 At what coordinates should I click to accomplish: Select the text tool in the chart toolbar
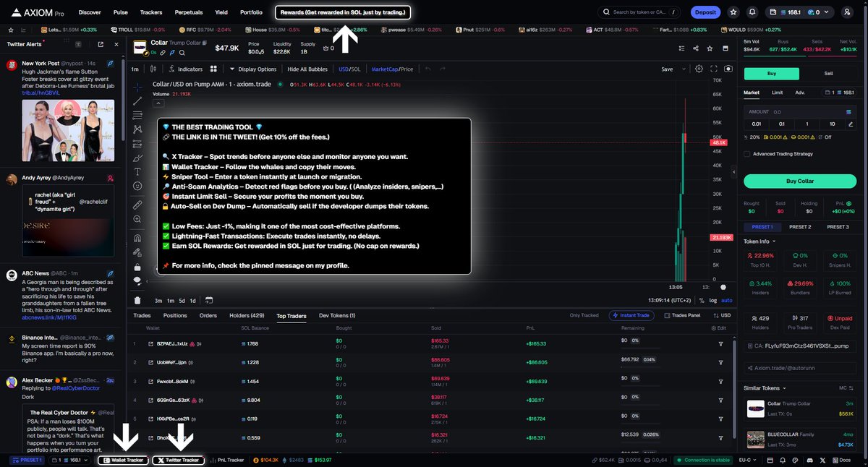tap(137, 171)
